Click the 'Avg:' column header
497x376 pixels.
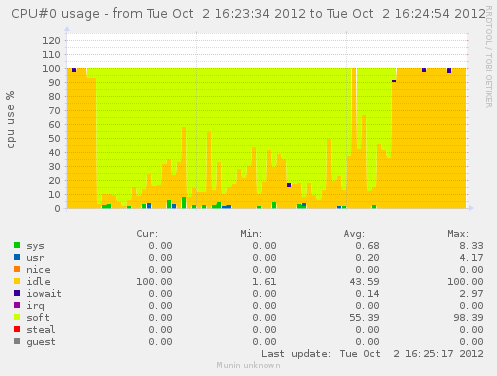tap(354, 234)
